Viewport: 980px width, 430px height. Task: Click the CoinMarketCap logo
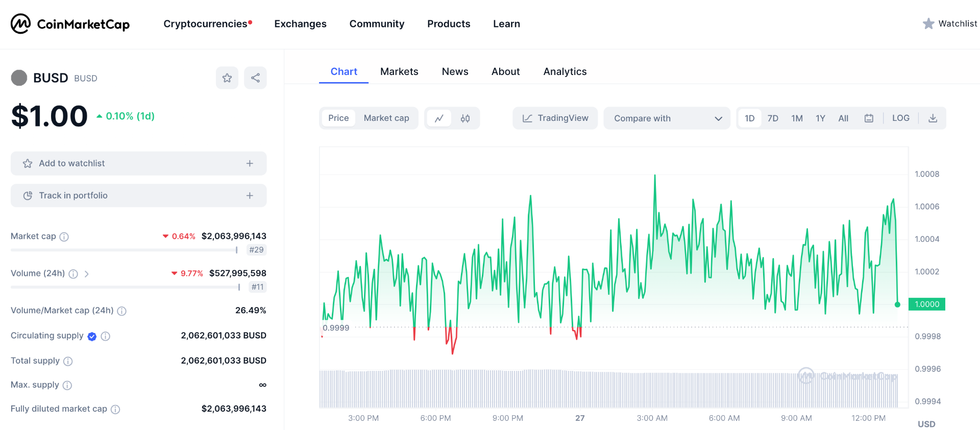point(70,23)
